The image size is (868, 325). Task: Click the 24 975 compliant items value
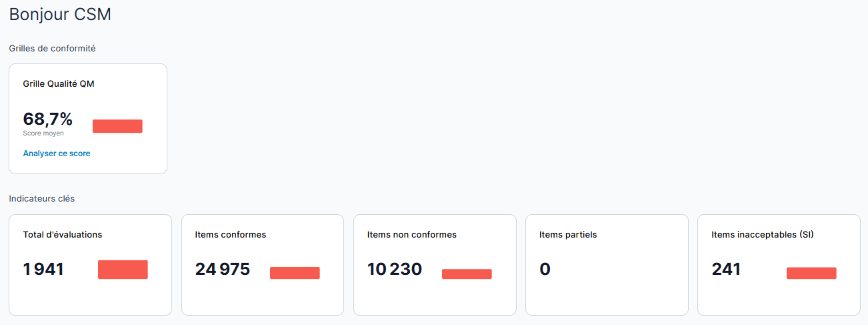[223, 270]
